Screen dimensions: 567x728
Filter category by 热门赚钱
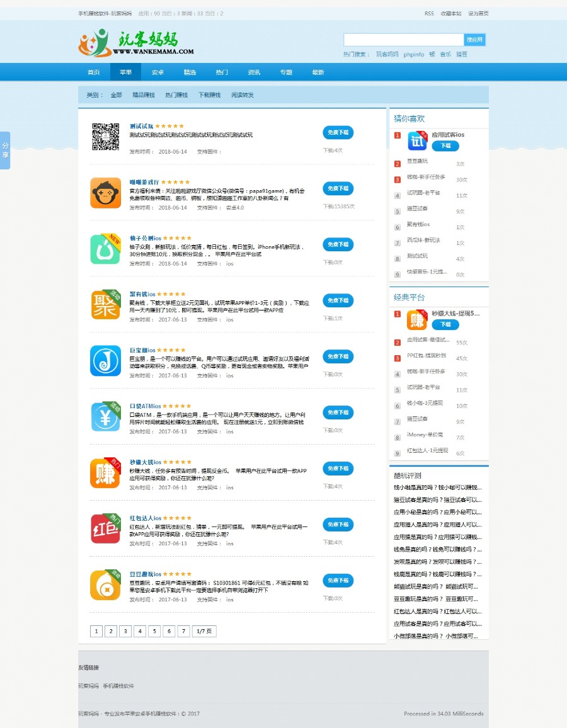176,94
